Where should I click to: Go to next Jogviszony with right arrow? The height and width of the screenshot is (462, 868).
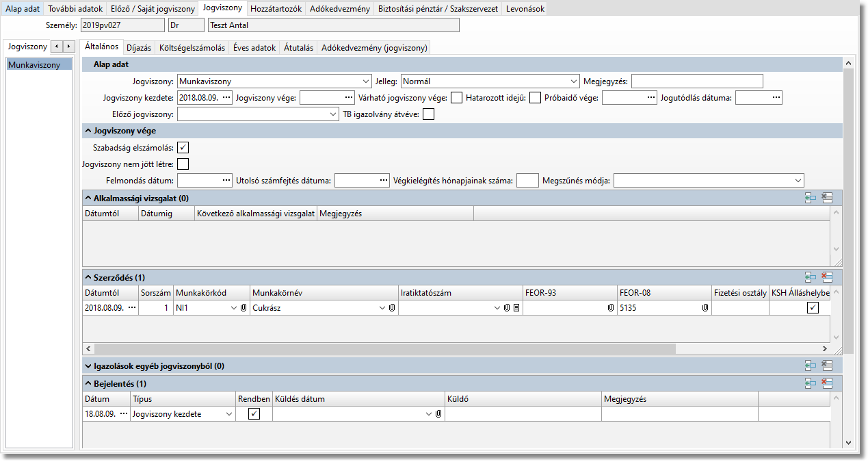click(x=68, y=47)
